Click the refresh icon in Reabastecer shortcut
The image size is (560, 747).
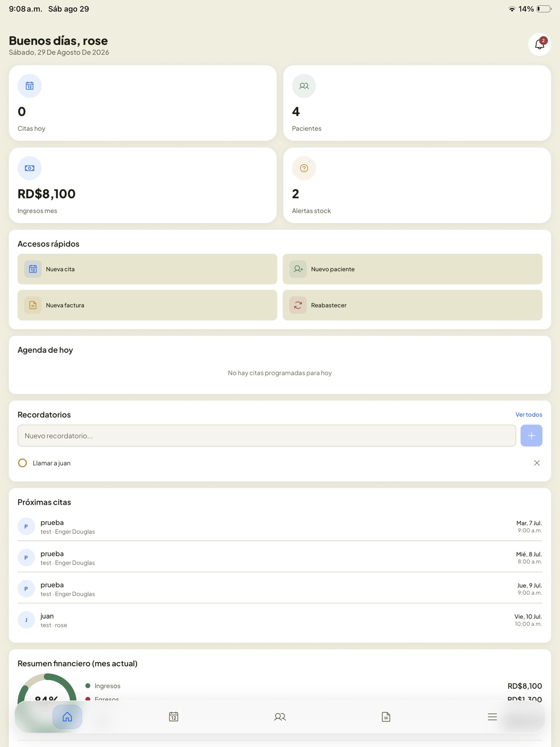pyautogui.click(x=298, y=305)
